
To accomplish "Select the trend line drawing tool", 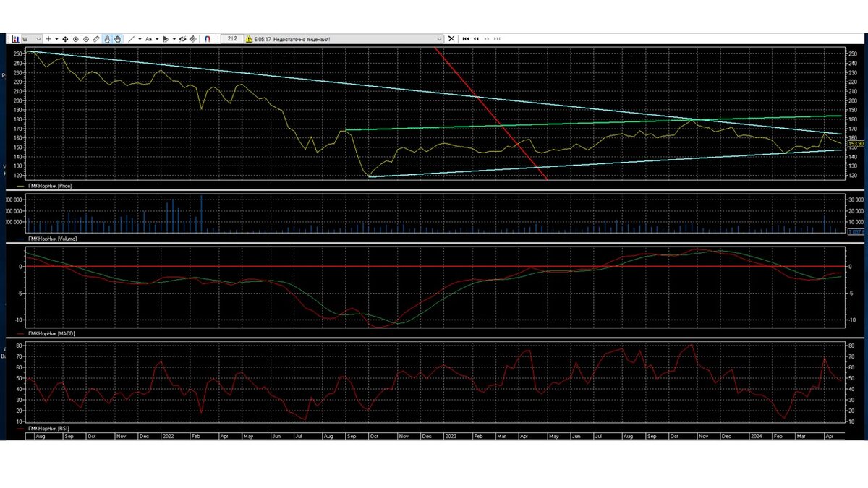I will 131,39.
